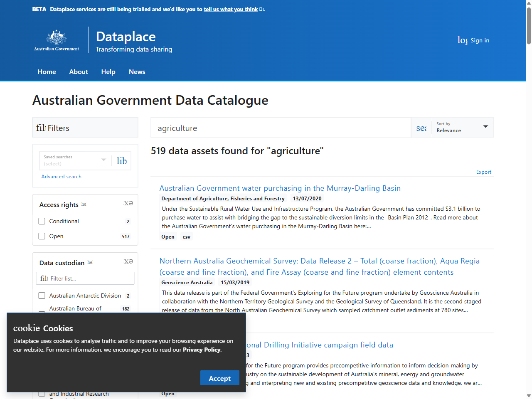Open Advanced search
Image resolution: width=532 pixels, height=399 pixels.
pyautogui.click(x=61, y=176)
